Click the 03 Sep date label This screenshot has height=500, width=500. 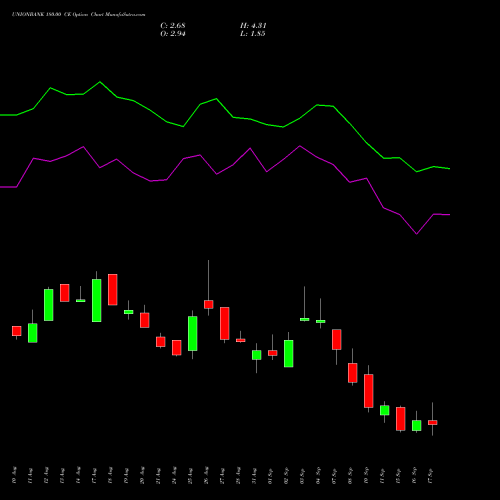(x=302, y=475)
